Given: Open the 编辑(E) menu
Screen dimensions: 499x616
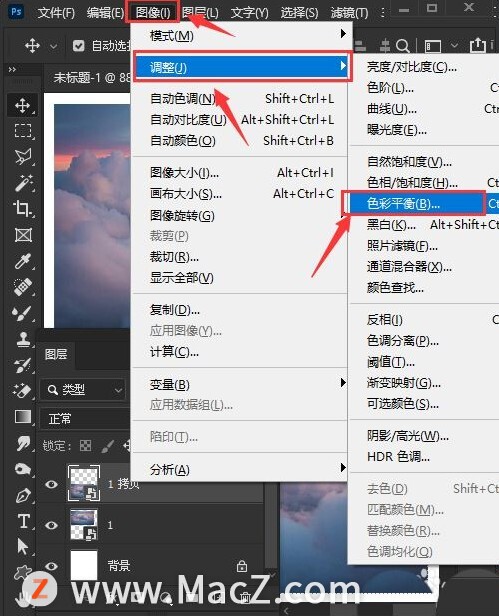Looking at the screenshot, I should pyautogui.click(x=105, y=13).
